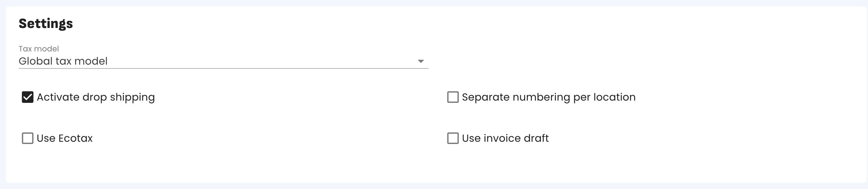Click the small triangle caret icon

421,61
